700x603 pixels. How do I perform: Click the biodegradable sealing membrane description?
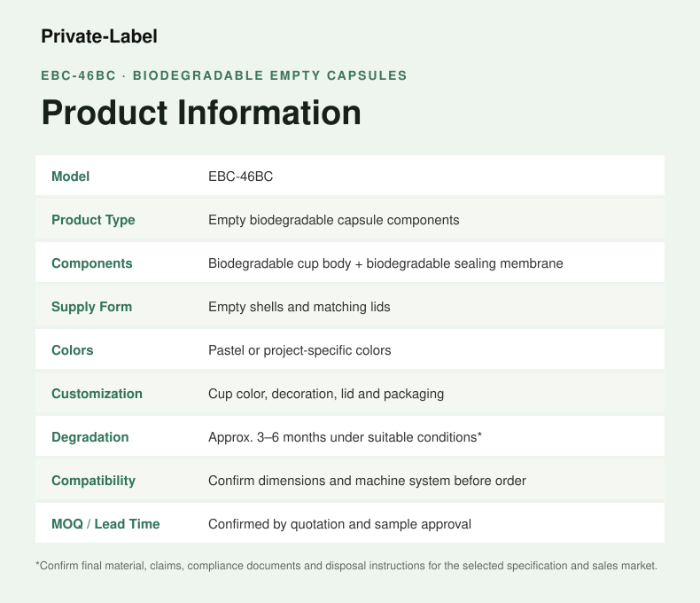pyautogui.click(x=385, y=263)
